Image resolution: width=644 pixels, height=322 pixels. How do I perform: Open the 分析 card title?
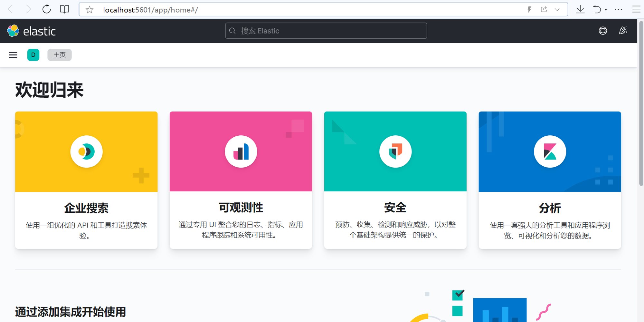click(x=550, y=208)
